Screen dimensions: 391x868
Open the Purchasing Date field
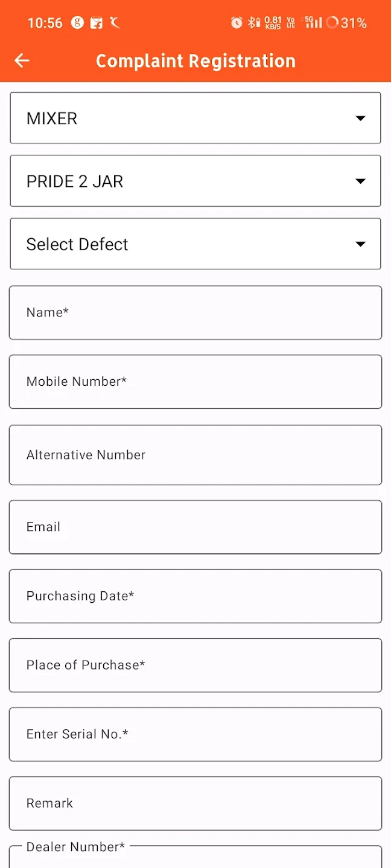click(x=195, y=596)
